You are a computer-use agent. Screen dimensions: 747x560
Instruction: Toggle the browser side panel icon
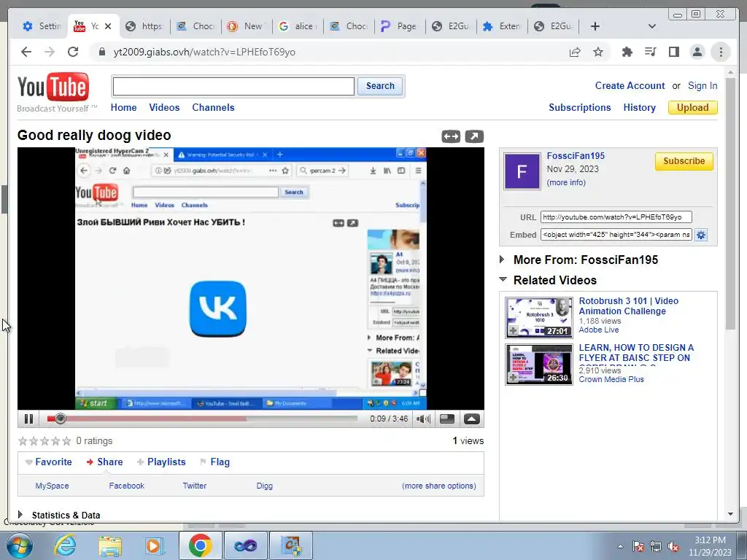click(673, 52)
